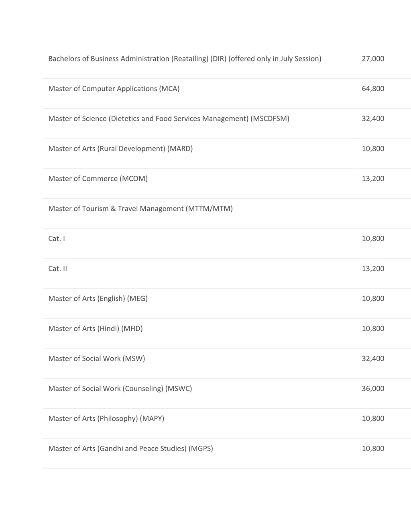Select Master of Tourism & Travel Management heading
The height and width of the screenshot is (532, 411).
(x=140, y=209)
